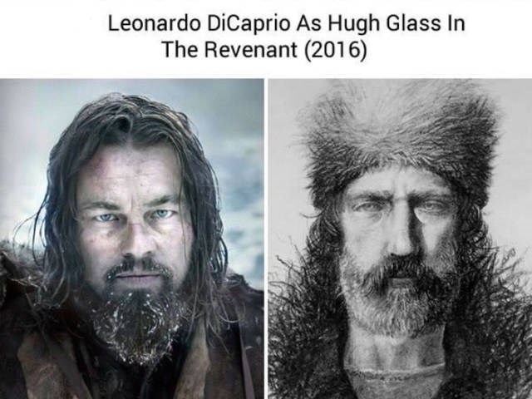Click the blue eyes in the left photo
This screenshot has height=399, width=532.
[134, 216]
